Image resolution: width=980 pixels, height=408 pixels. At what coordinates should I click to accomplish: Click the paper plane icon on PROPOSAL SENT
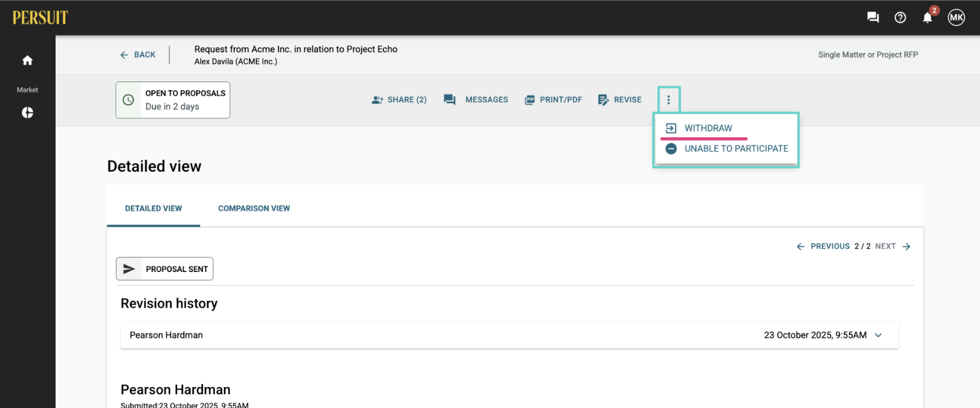tap(129, 269)
